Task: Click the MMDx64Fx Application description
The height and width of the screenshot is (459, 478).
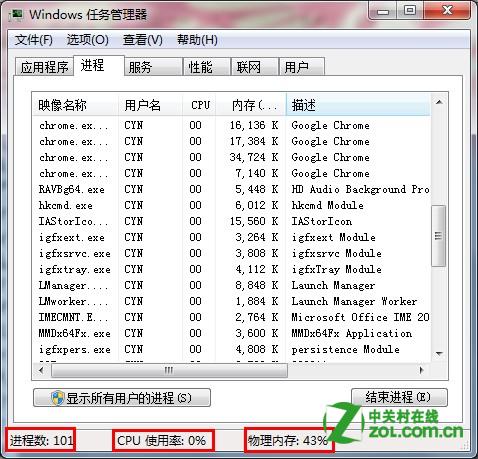Action: coord(352,333)
